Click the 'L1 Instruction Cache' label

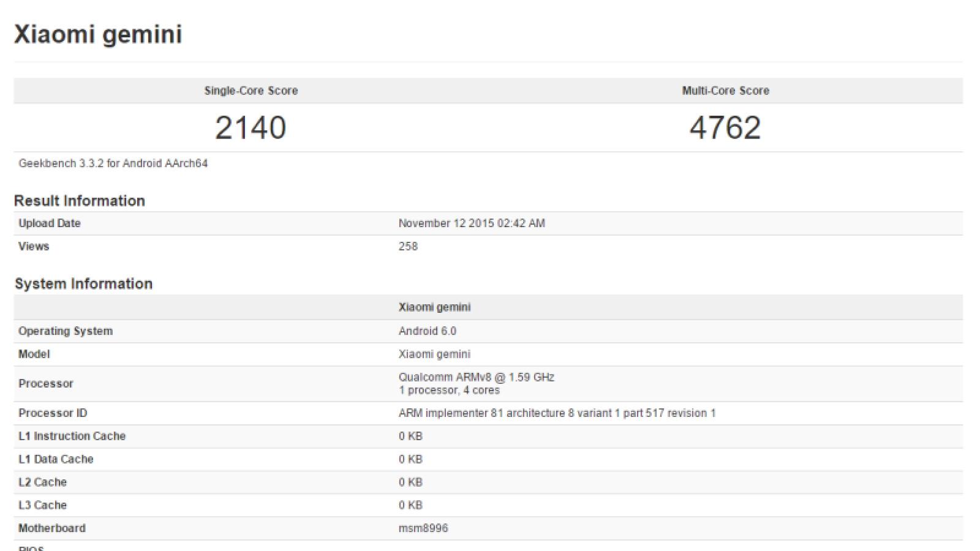(72, 436)
